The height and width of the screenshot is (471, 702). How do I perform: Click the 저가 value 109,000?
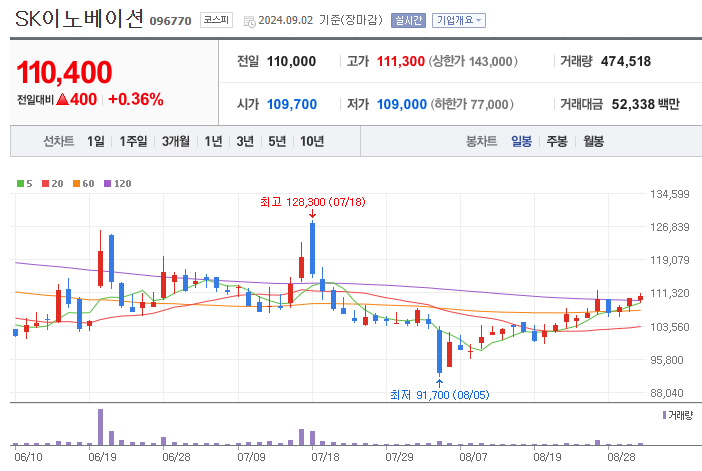[402, 104]
